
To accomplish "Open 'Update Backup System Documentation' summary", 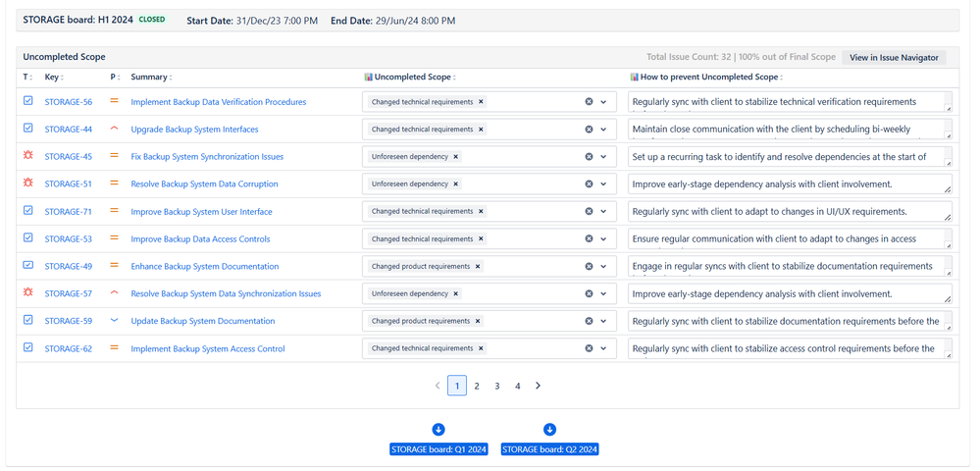I will click(202, 321).
